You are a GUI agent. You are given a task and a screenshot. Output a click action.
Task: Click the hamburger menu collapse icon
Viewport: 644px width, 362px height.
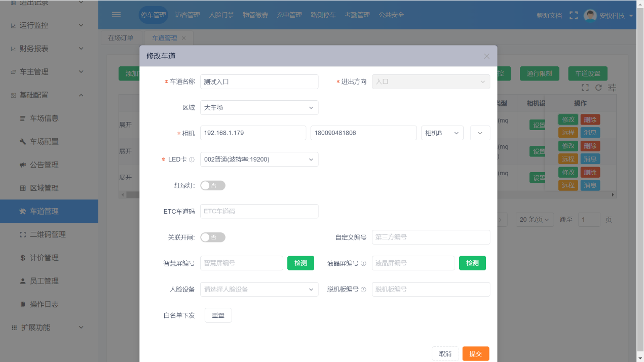[x=116, y=15]
